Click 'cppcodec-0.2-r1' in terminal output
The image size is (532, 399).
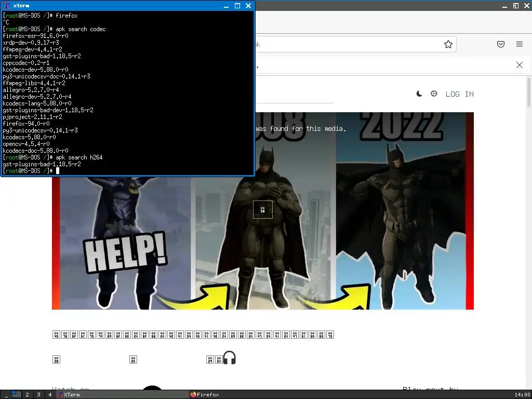[x=26, y=63]
